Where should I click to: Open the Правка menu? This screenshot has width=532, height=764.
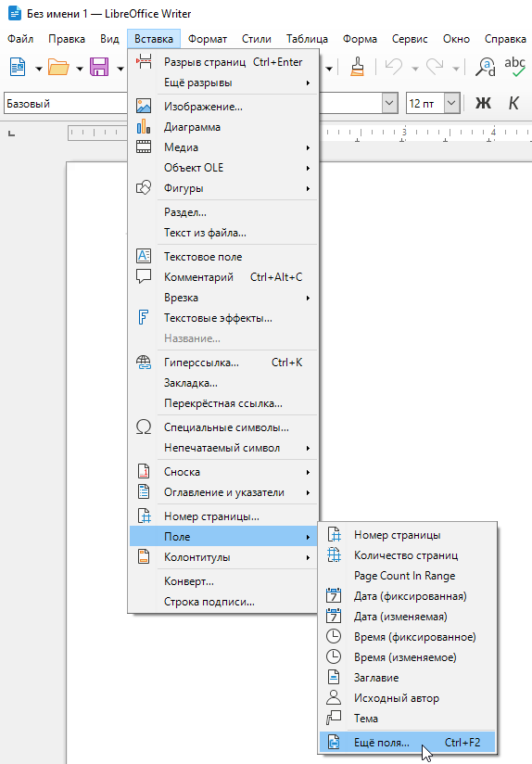pos(67,39)
